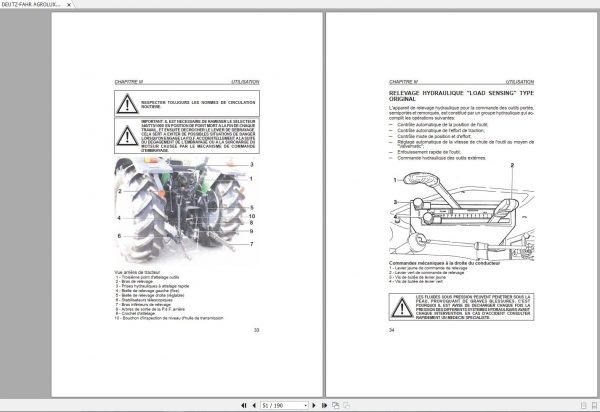Screen dimensions: 600x412
Task: Click "CHAPITRE III" header on left page
Action: tap(129, 82)
